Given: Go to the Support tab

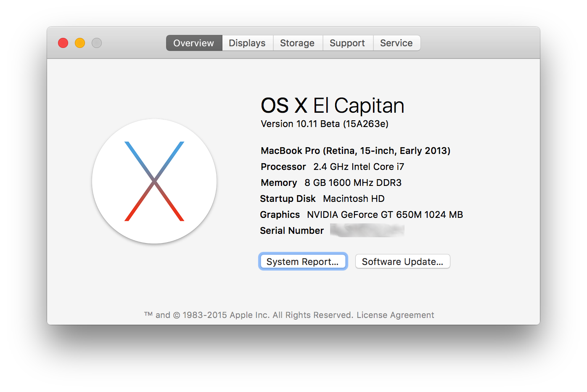Looking at the screenshot, I should tap(347, 43).
